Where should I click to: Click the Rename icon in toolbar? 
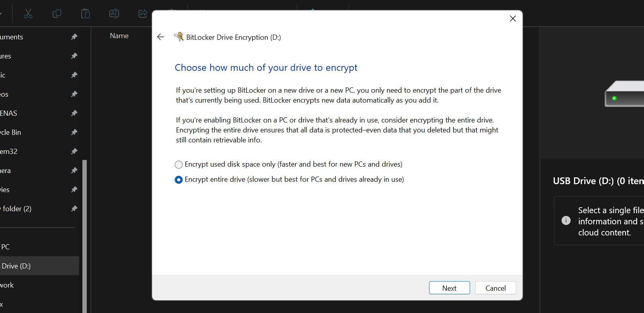pyautogui.click(x=114, y=14)
